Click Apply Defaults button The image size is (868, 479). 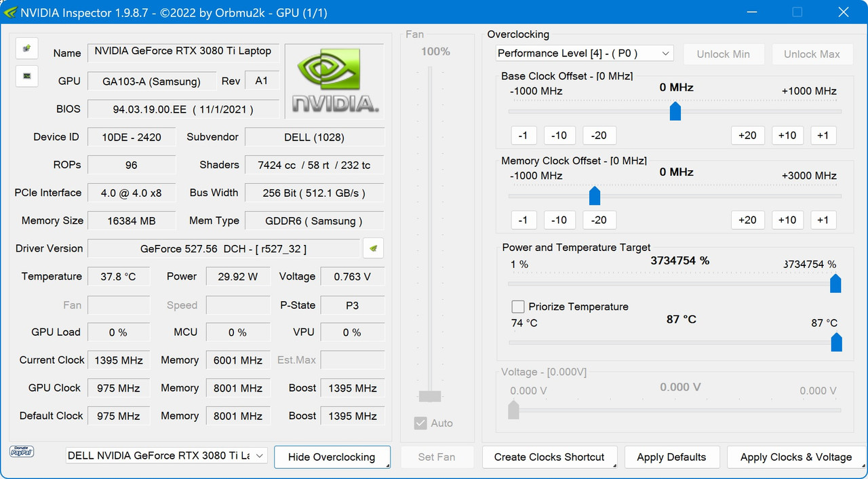coord(671,457)
